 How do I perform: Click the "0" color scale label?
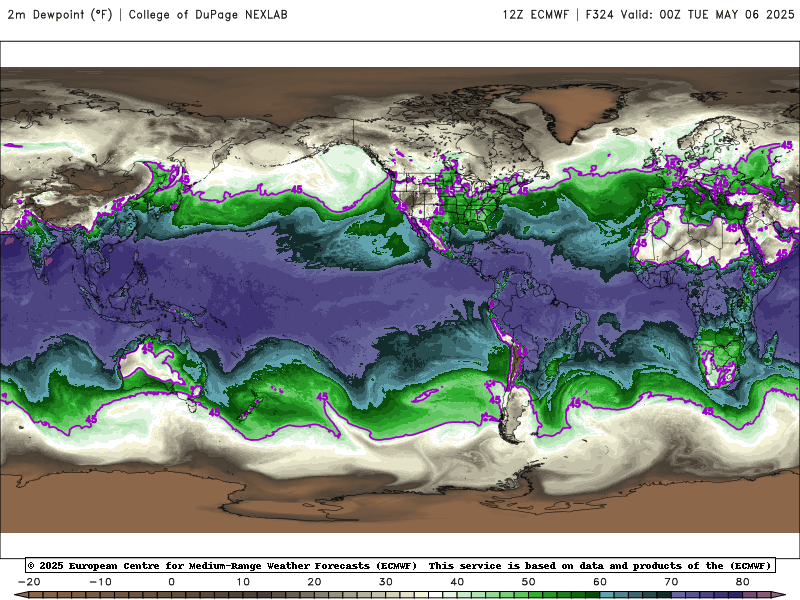click(x=171, y=582)
